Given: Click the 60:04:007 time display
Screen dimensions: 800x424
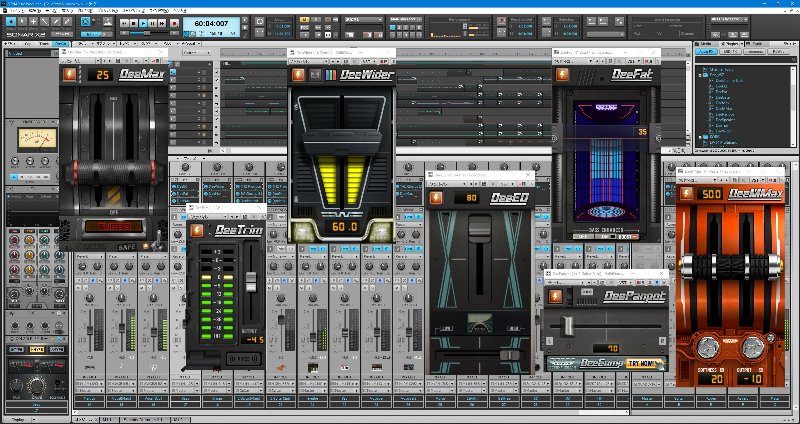Looking at the screenshot, I should click(211, 23).
